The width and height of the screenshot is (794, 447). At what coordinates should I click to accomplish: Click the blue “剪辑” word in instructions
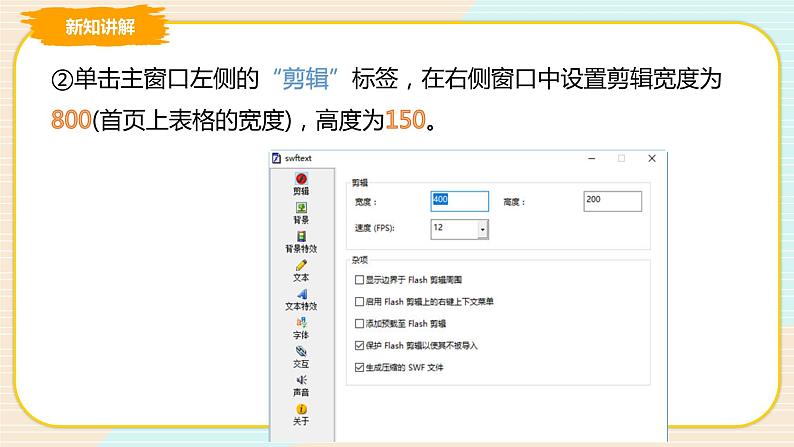pos(305,79)
